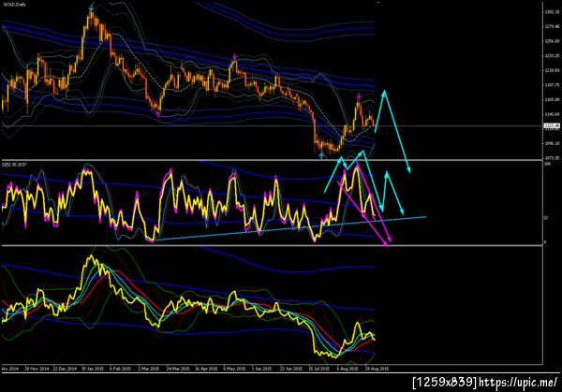The image size is (562, 392).
Task: Click the 1210.50 price axis label
Action: 552,70
